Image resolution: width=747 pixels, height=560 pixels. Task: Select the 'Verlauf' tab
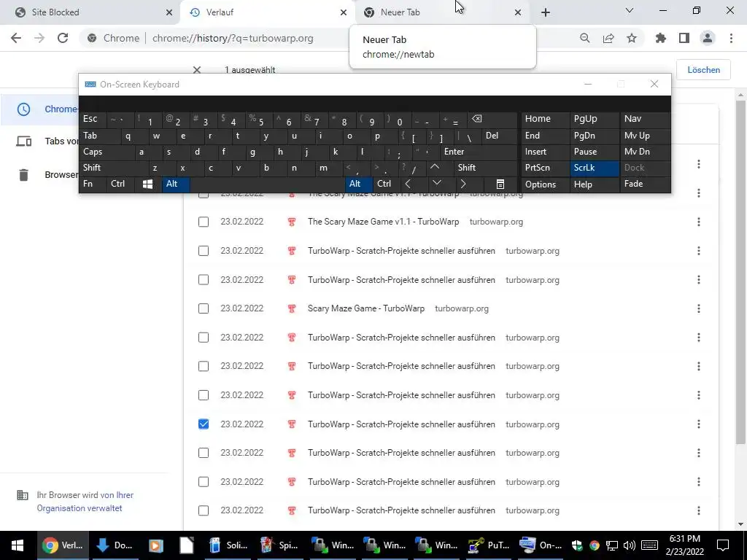(x=267, y=12)
